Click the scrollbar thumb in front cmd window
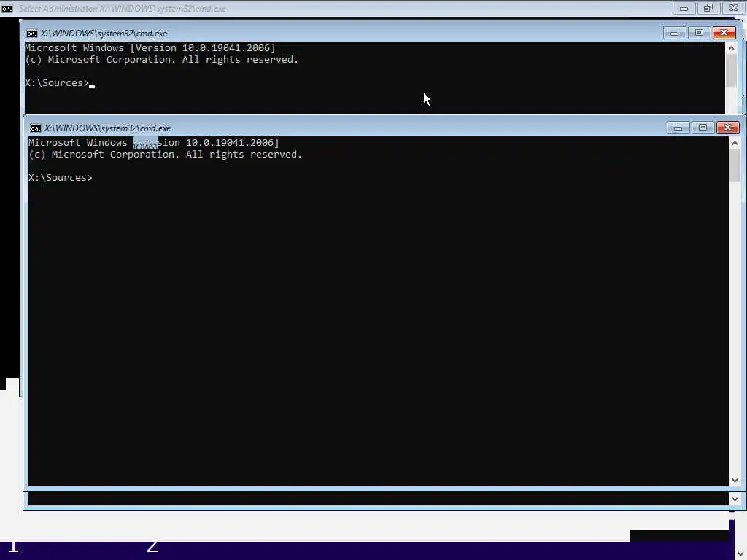747x560 pixels. (x=735, y=166)
